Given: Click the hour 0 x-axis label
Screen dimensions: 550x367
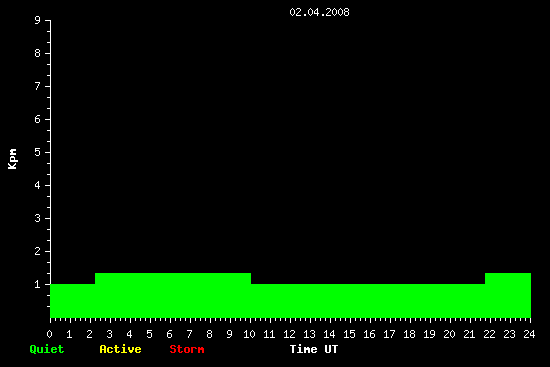Looking at the screenshot, I should point(49,334).
